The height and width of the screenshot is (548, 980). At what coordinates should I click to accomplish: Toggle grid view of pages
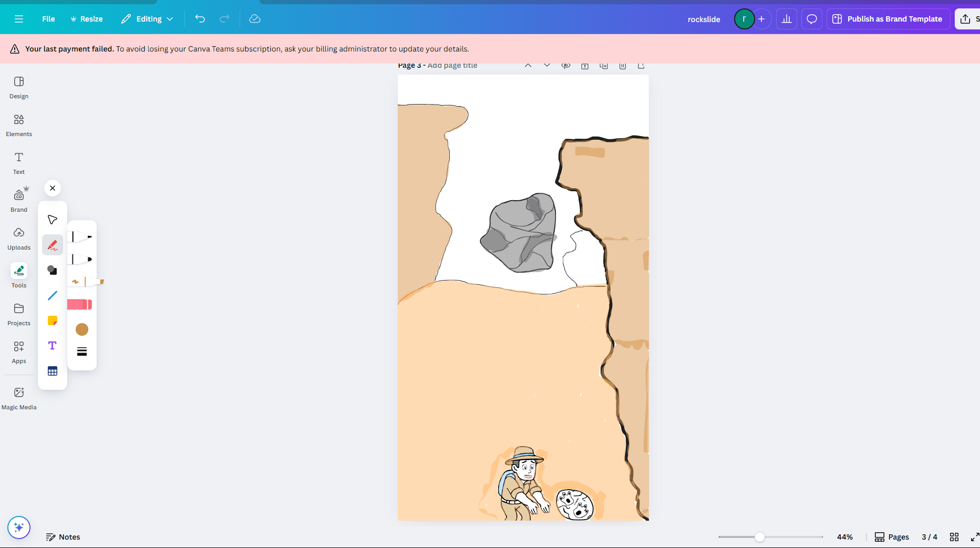click(x=954, y=536)
